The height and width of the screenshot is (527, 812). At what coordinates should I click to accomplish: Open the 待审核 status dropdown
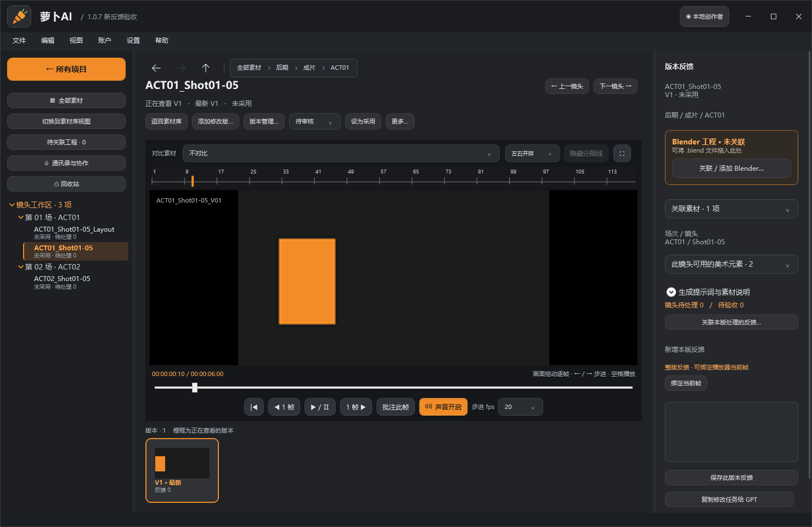click(x=315, y=121)
